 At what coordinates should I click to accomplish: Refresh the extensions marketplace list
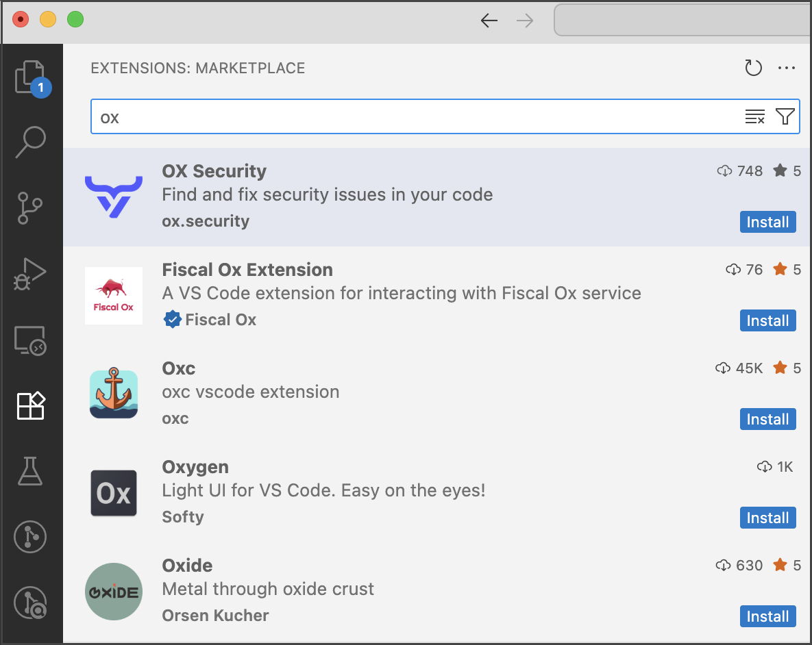coord(753,68)
